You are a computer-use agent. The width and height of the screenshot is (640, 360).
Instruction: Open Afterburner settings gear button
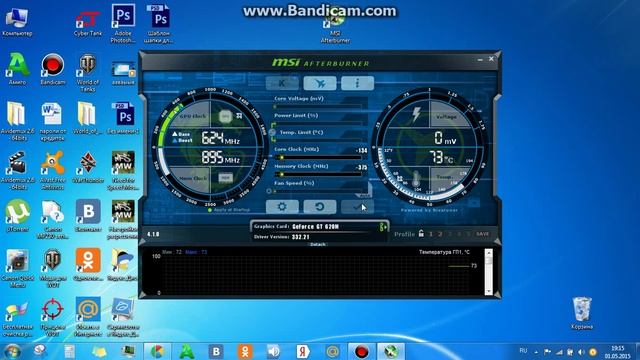pos(282,207)
